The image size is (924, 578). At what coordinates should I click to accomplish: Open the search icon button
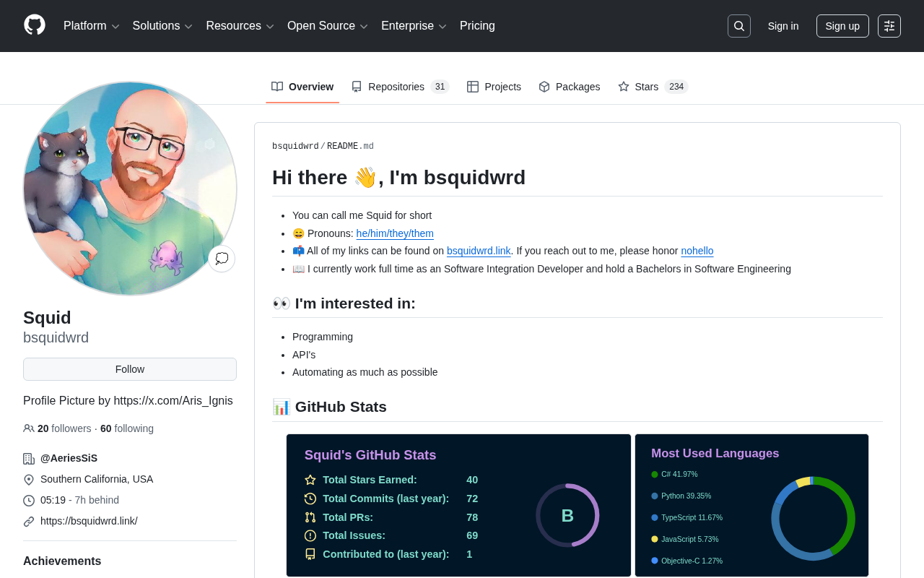pos(739,26)
